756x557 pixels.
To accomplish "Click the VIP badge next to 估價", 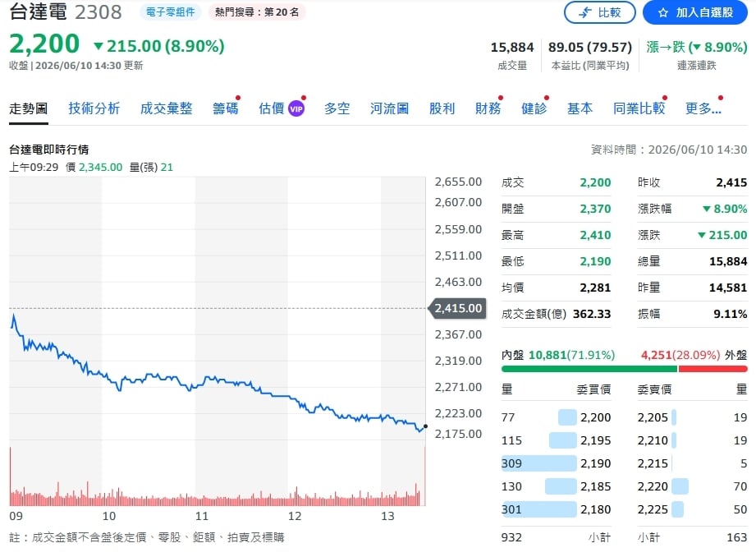I will coord(296,108).
